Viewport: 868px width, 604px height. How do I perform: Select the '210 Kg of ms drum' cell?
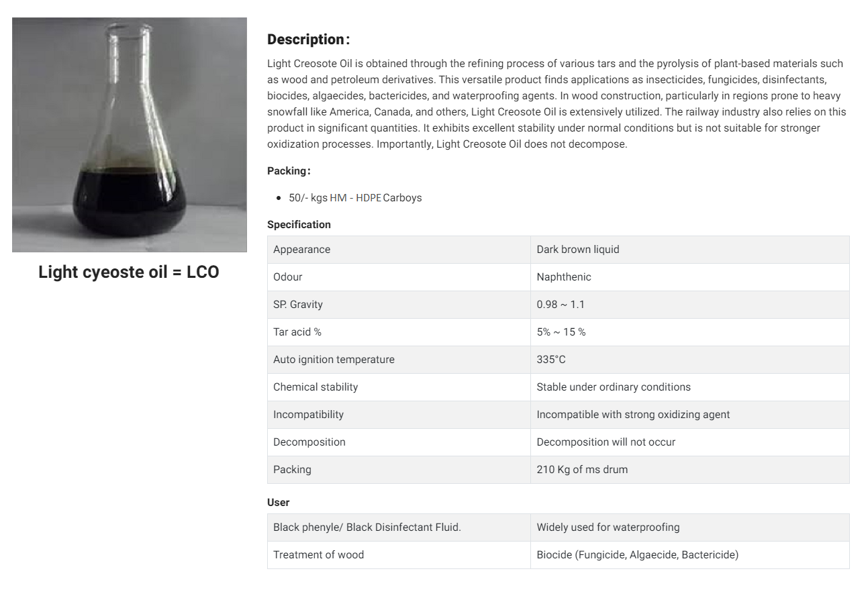coord(690,470)
